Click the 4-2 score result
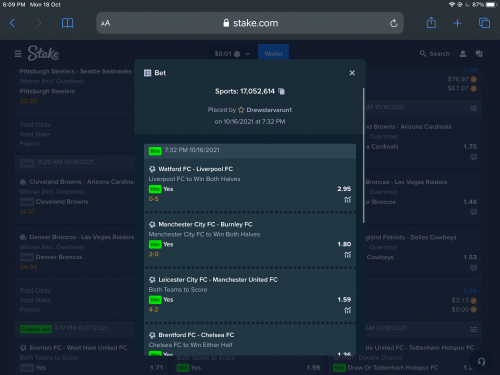This screenshot has width=500, height=375. [154, 310]
